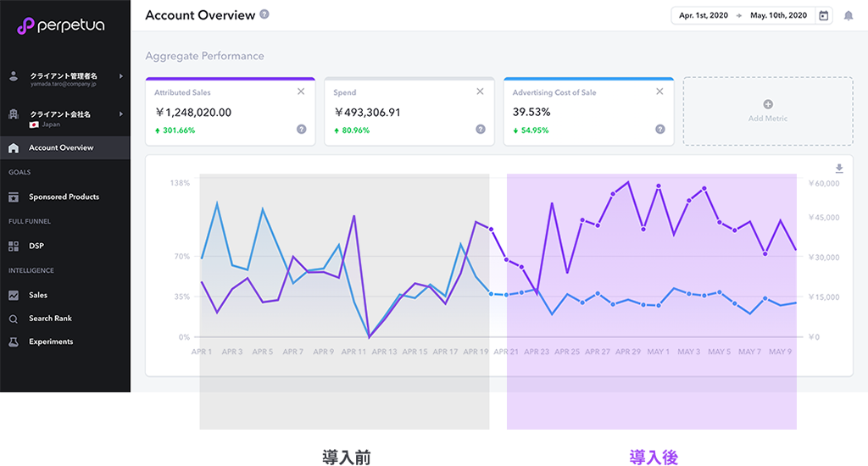Select the Attributed Sales metric card
This screenshot has height=466, width=868.
point(231,111)
